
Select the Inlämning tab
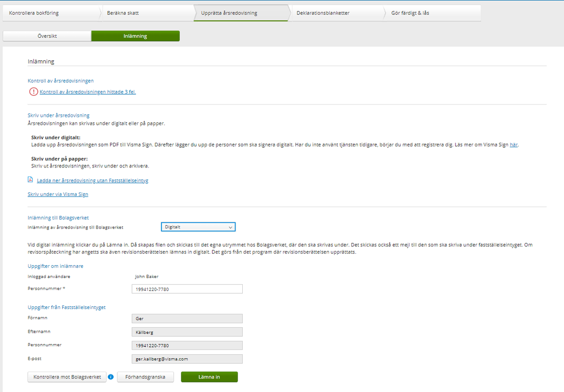135,36
